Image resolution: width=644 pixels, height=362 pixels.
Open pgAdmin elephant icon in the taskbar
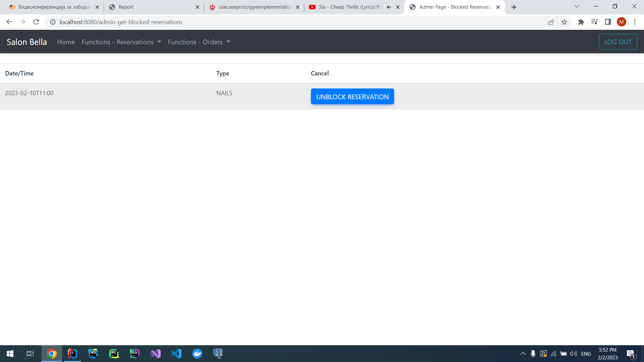pos(218,354)
